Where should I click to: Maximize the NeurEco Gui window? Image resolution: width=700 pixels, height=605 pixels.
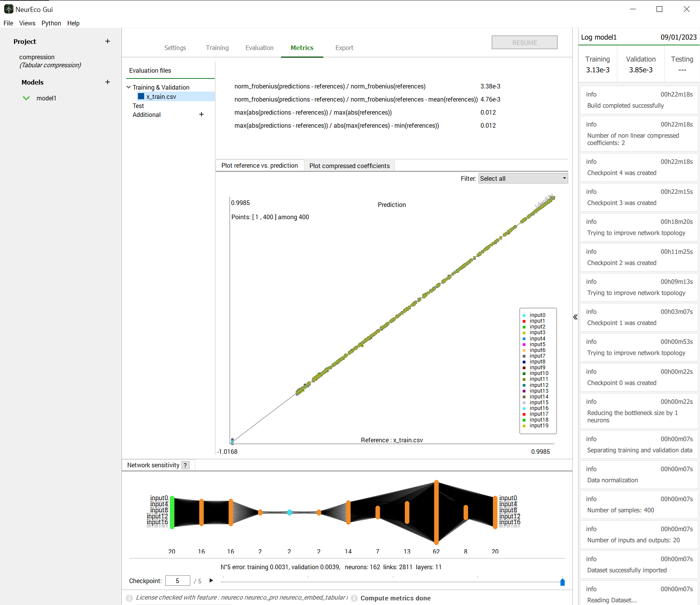[659, 9]
